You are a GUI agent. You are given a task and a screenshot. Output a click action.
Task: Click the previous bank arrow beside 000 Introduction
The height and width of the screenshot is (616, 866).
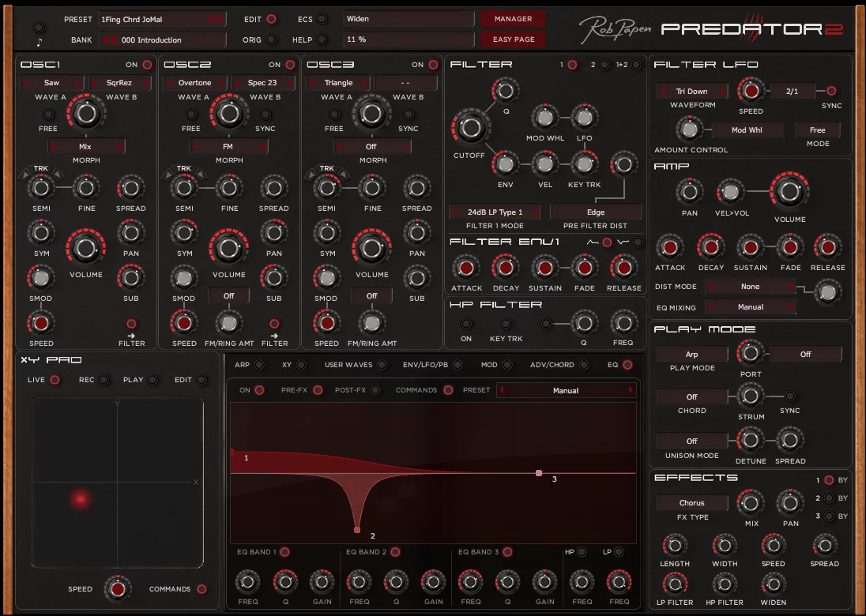click(106, 39)
